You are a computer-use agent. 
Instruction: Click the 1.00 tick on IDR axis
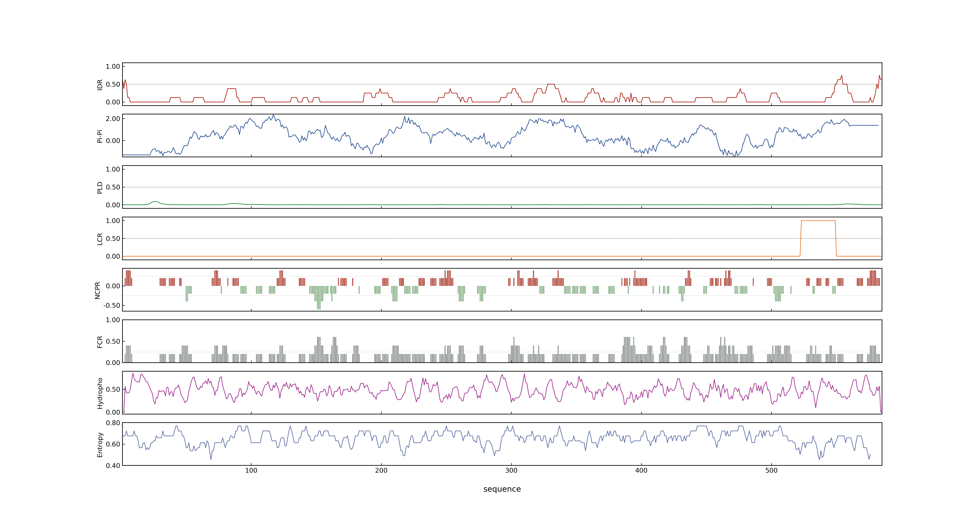coord(113,67)
